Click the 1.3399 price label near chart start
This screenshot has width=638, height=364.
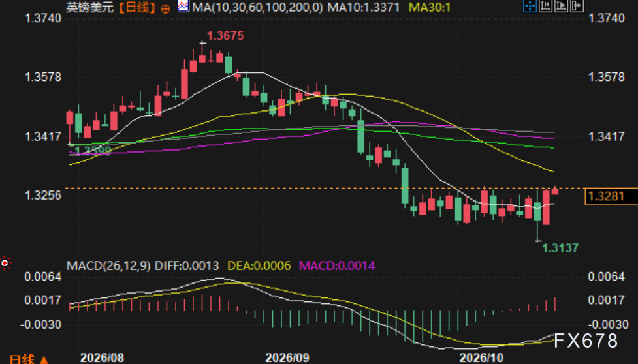pos(92,151)
